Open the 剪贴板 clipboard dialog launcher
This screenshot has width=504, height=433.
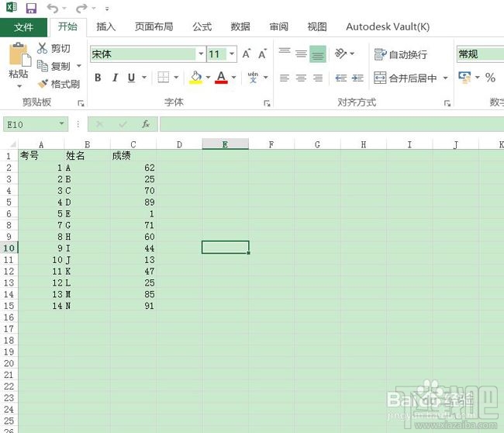(81, 103)
